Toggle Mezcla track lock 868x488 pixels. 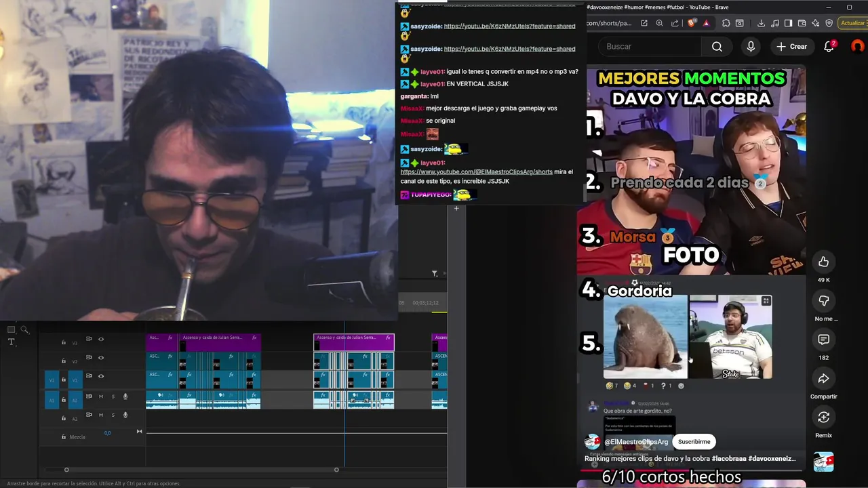tap(64, 436)
